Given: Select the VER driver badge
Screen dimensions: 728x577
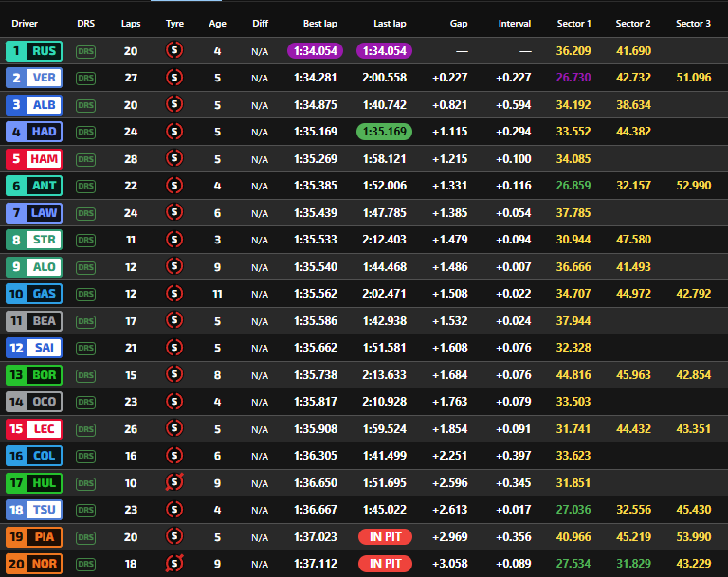Looking at the screenshot, I should (34, 78).
